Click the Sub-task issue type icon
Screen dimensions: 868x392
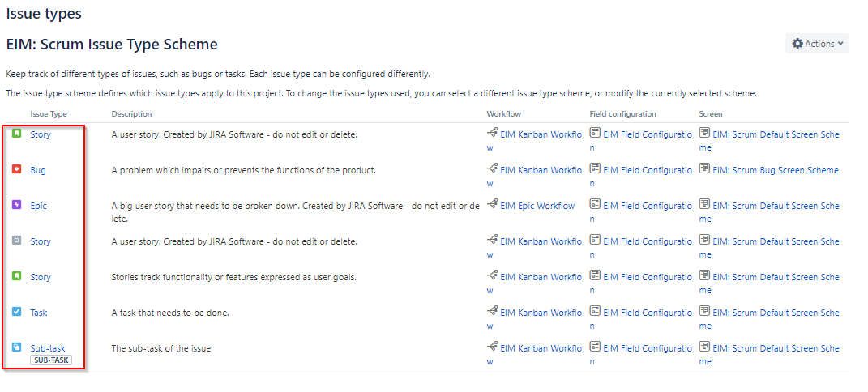16,347
